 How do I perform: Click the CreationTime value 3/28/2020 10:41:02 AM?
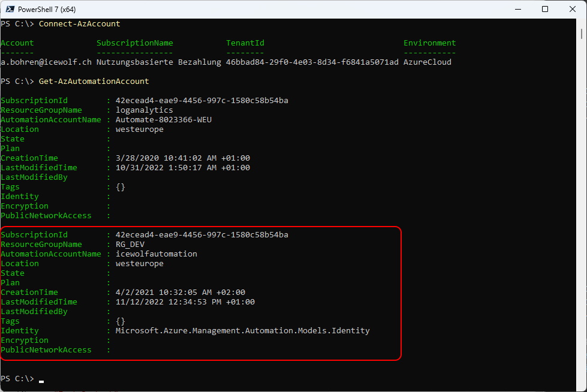[x=183, y=158]
